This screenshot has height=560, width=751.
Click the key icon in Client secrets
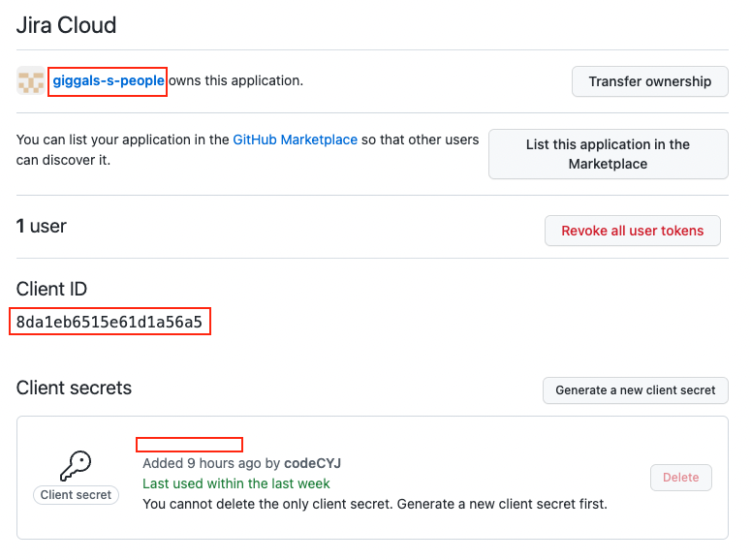(x=76, y=467)
